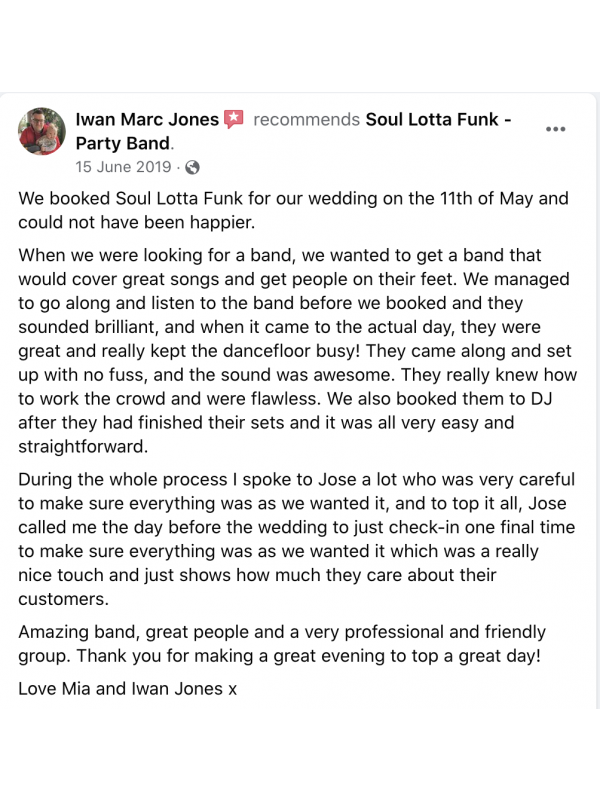The height and width of the screenshot is (800, 600).
Task: Click the word "customers" in the review
Action: 64,598
